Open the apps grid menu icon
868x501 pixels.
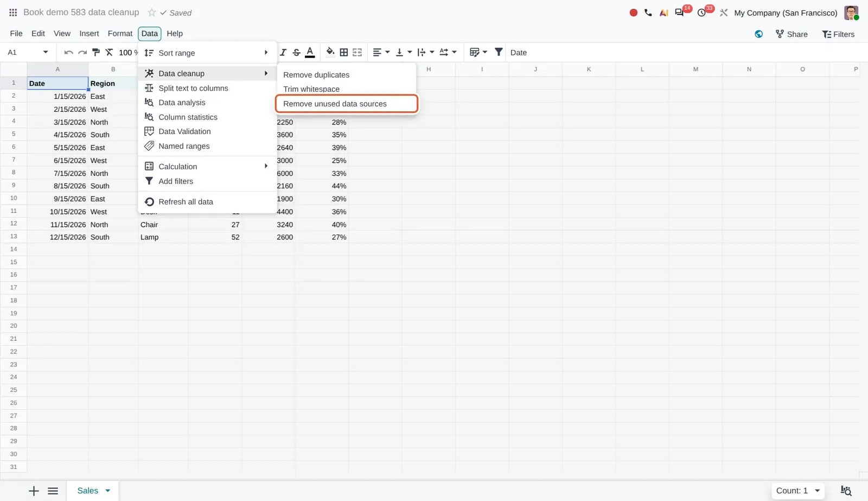tap(13, 12)
